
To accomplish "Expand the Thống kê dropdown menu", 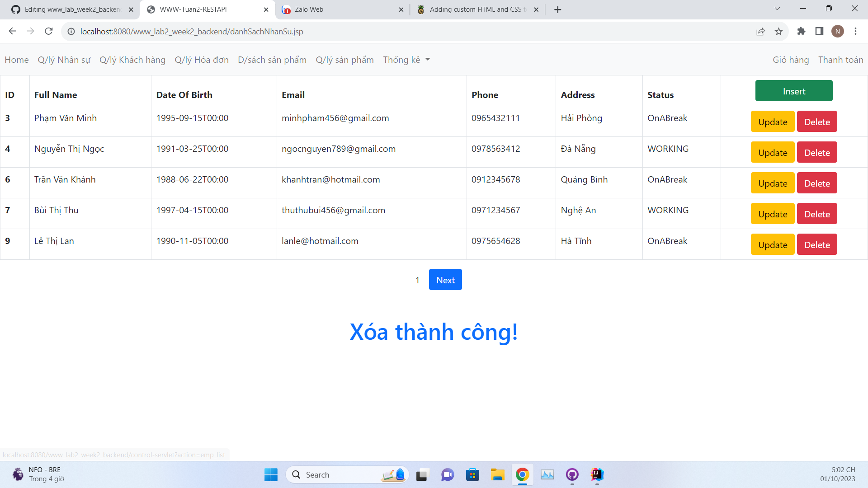I will coord(406,60).
